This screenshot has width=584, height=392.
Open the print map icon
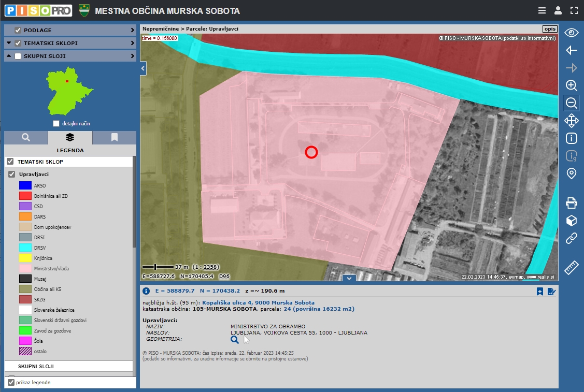571,202
